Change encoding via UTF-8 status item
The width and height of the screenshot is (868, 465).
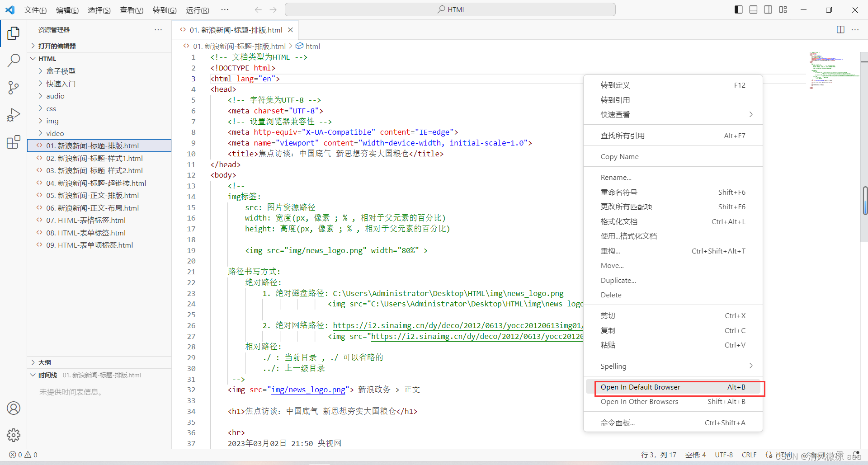click(x=724, y=455)
